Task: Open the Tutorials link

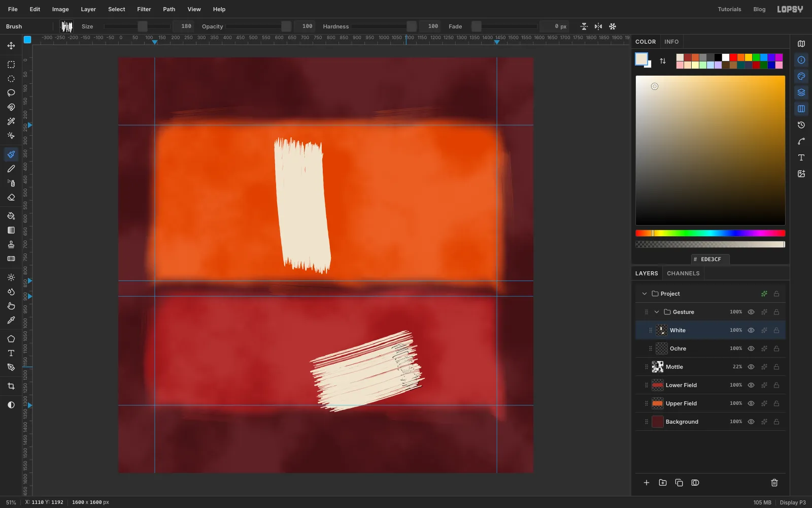Action: [x=729, y=9]
